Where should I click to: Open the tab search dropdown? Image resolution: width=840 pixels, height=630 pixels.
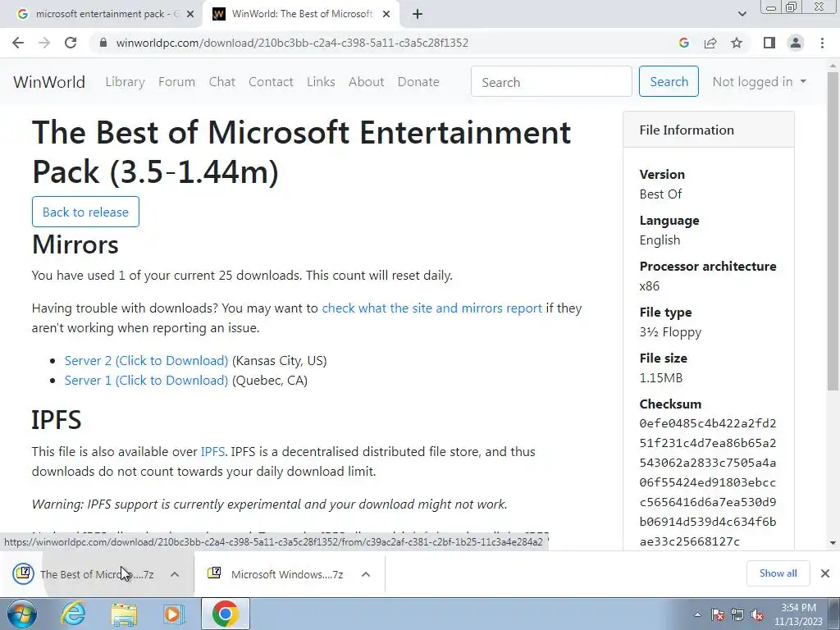pos(742,14)
